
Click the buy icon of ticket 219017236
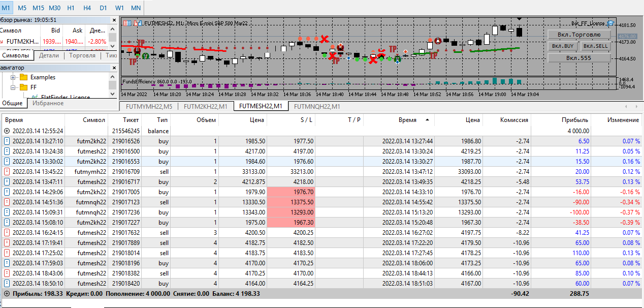[x=7, y=212]
